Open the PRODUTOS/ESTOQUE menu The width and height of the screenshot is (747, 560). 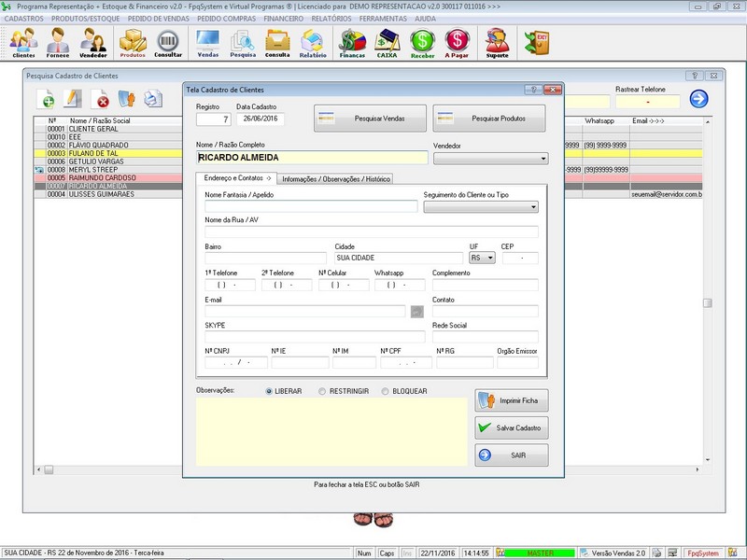86,19
